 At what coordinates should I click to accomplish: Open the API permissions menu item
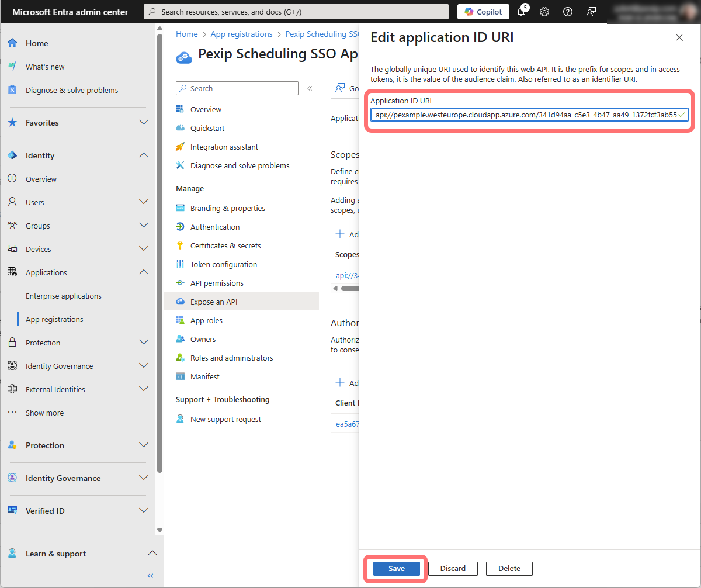[217, 283]
